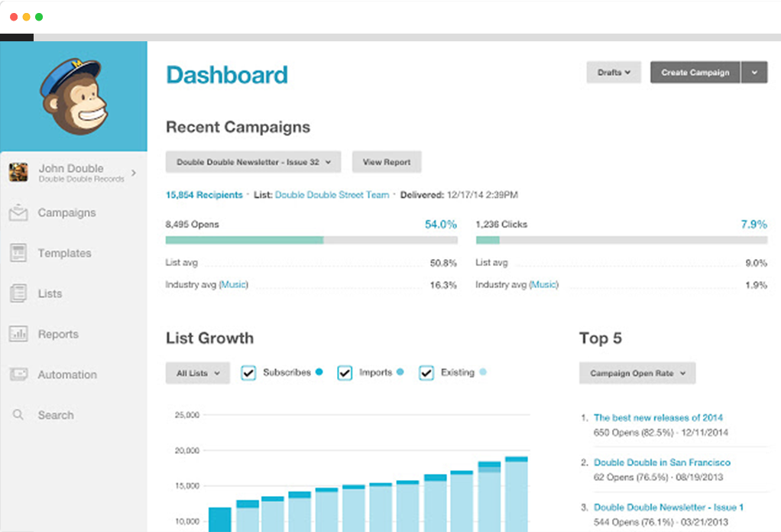Go to Templates in the sidebar

[65, 253]
